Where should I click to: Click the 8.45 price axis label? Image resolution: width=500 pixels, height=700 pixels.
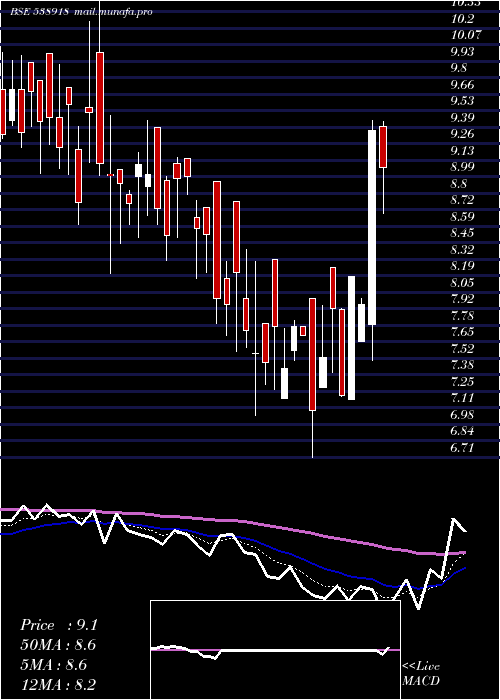(x=462, y=233)
